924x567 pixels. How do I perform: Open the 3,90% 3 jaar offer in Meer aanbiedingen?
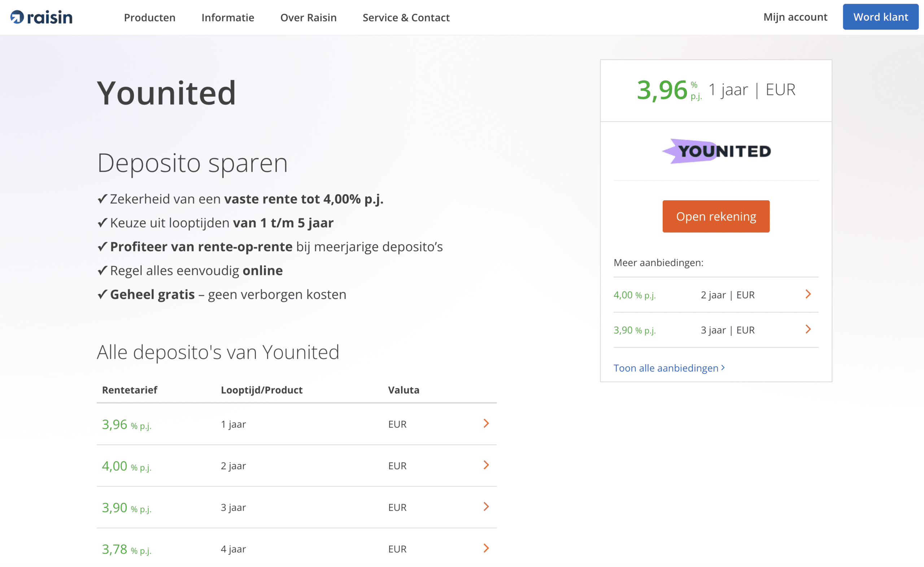716,330
